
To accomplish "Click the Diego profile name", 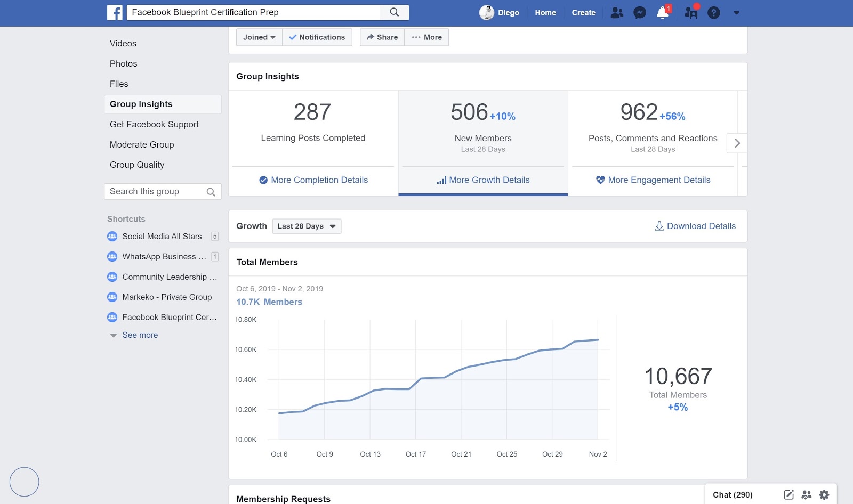I will coord(509,12).
